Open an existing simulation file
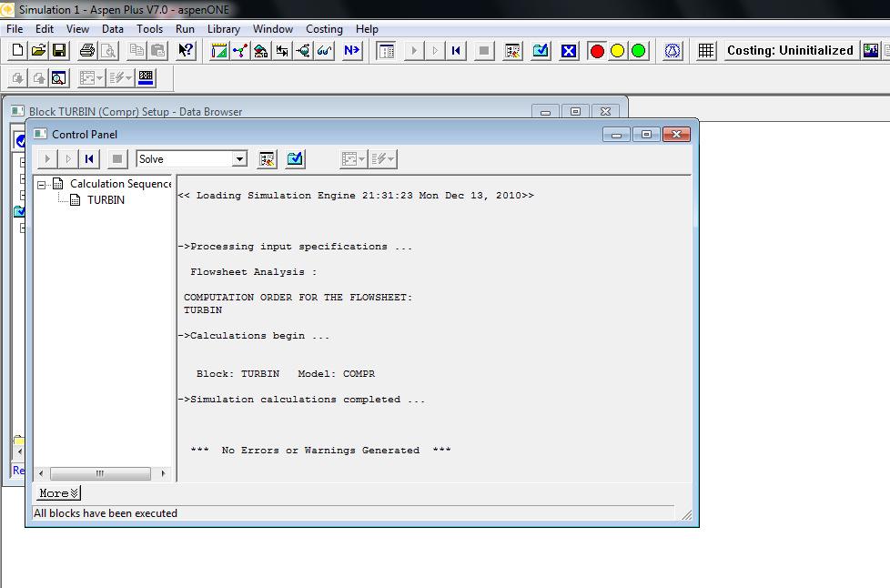Screen dimensions: 890x588 [38, 50]
